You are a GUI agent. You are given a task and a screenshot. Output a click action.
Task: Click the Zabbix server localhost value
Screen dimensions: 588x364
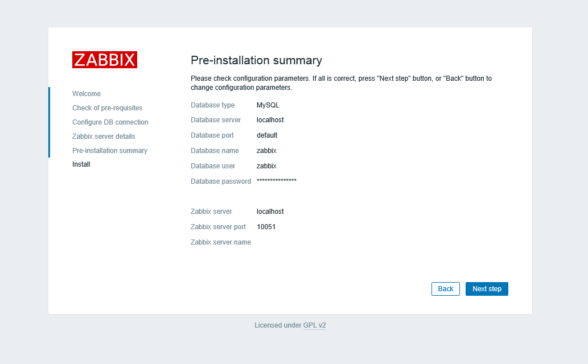[x=270, y=212]
